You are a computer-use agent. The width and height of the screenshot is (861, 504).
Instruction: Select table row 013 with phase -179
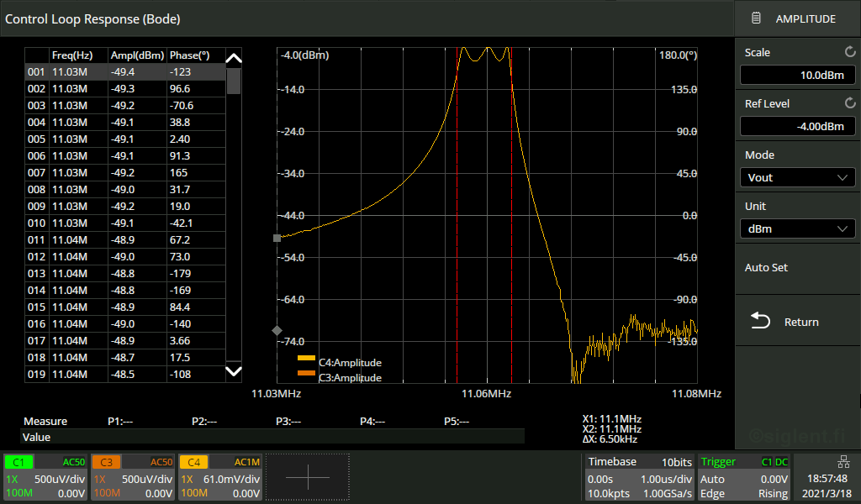125,273
